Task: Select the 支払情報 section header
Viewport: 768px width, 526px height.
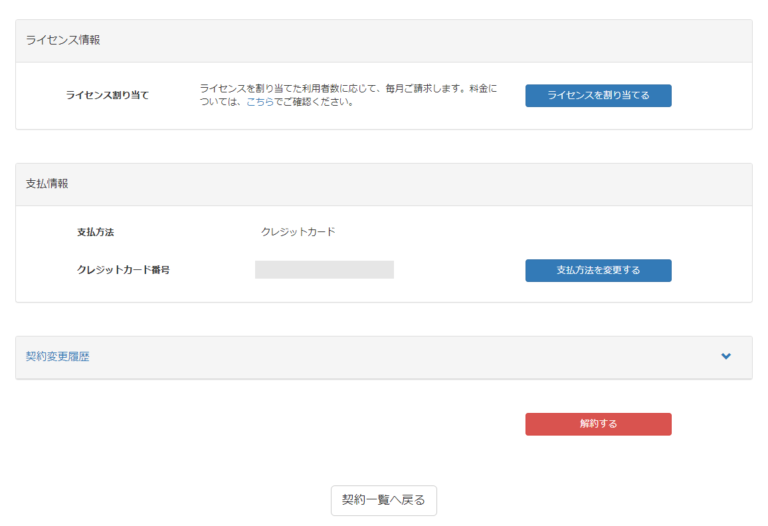Action: tap(47, 185)
